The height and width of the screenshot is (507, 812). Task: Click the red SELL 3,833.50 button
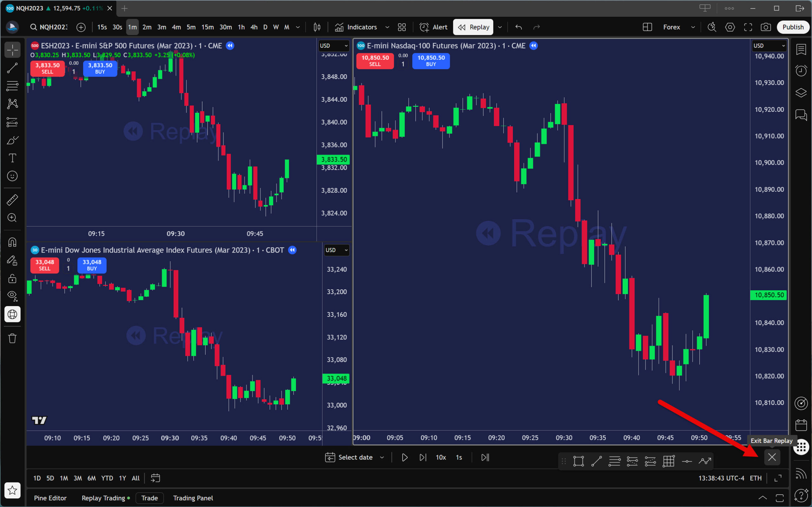[47, 68]
